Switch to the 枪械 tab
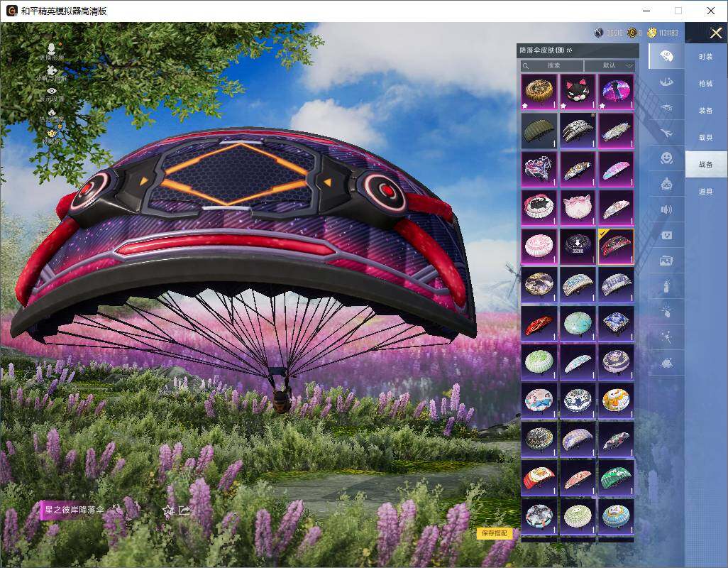This screenshot has width=728, height=568. click(x=706, y=84)
